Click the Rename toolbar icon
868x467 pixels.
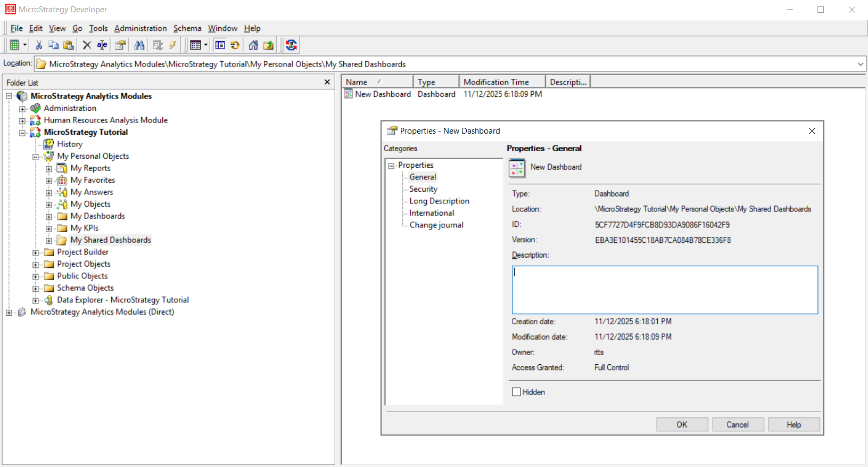102,45
